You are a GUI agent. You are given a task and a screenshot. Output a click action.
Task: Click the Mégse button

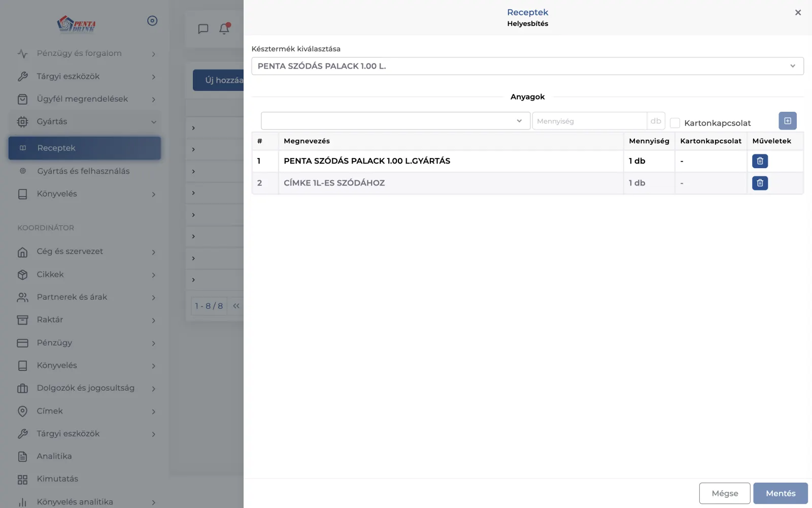click(x=725, y=493)
